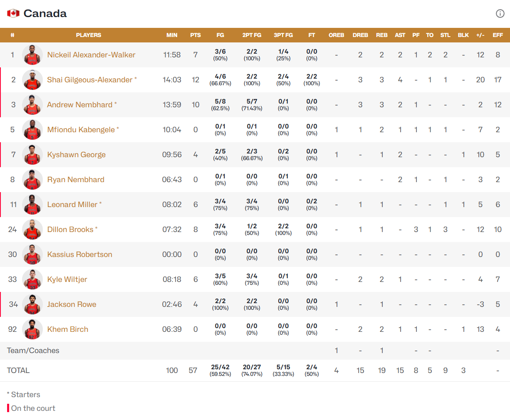This screenshot has width=510, height=420.
Task: Click the FT column header
Action: point(312,35)
